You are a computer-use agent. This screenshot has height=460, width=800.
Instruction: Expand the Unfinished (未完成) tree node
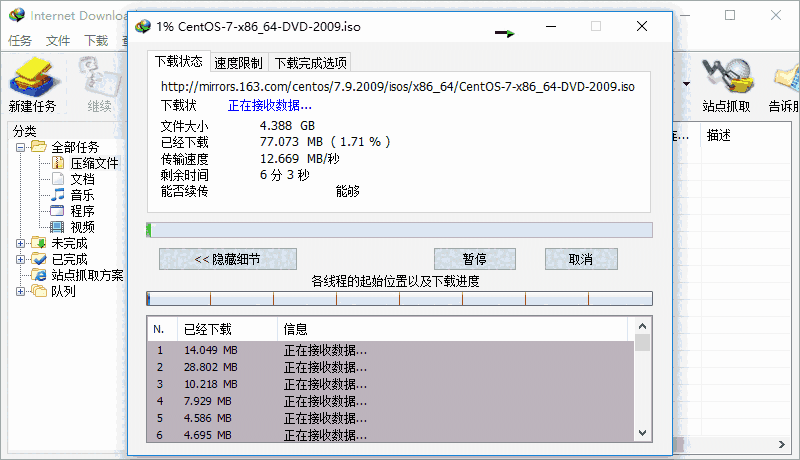[20, 243]
